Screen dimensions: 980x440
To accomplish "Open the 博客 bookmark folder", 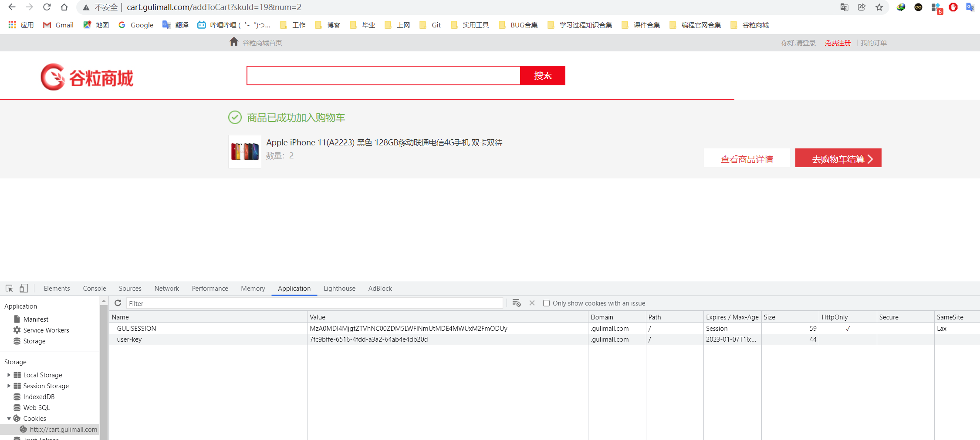I will pyautogui.click(x=328, y=25).
